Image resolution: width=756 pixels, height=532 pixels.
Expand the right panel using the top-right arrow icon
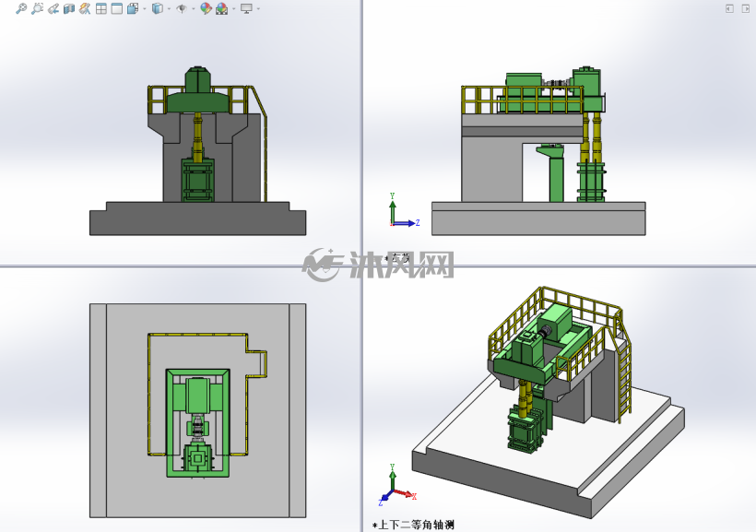[x=745, y=8]
